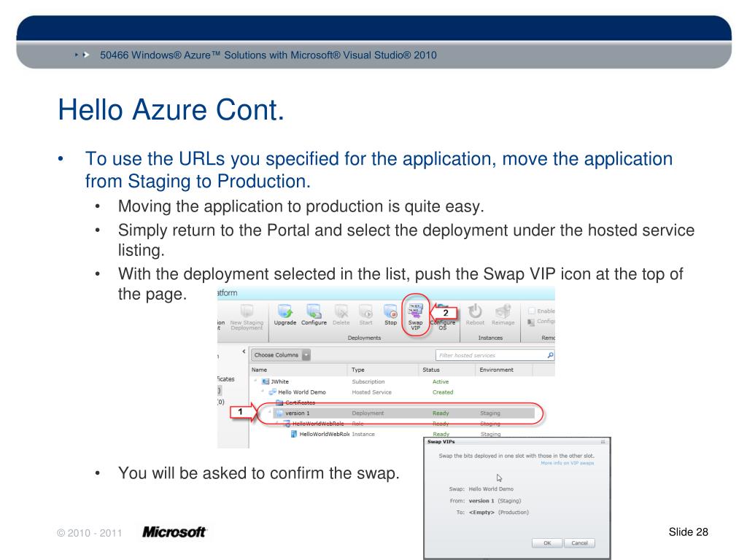Select the JWhite subscription row name
The width and height of the screenshot is (747, 560).
pyautogui.click(x=279, y=381)
